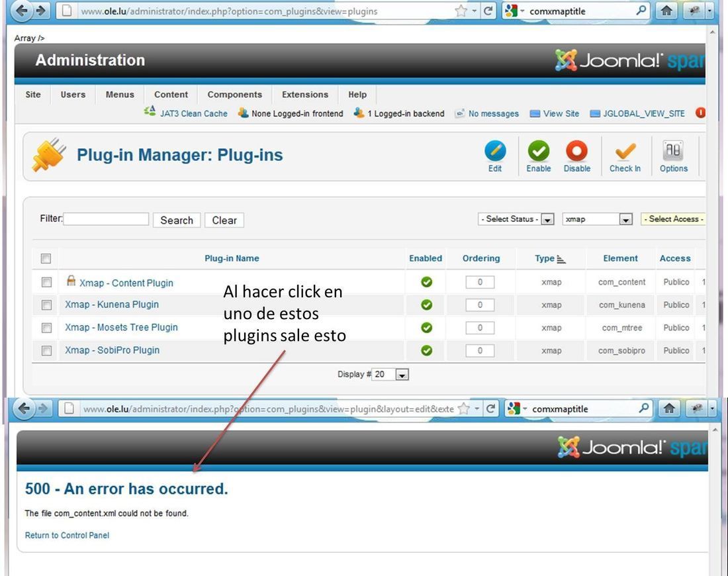The width and height of the screenshot is (728, 576).
Task: Click the No messages link
Action: pos(494,113)
